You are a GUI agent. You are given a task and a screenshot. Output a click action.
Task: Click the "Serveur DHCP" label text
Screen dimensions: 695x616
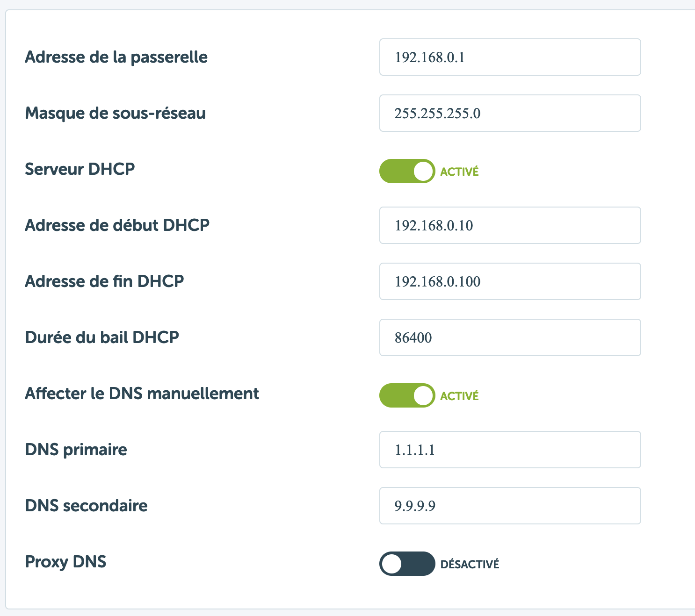tap(80, 169)
